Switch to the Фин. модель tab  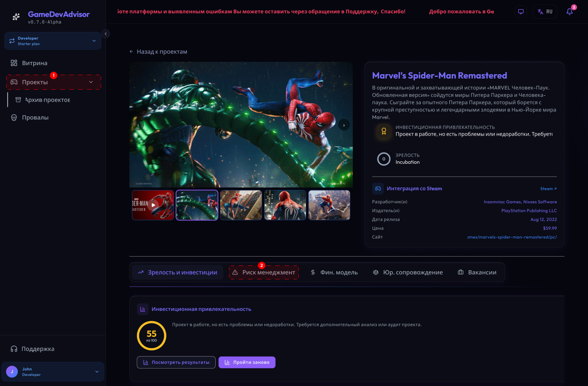334,272
